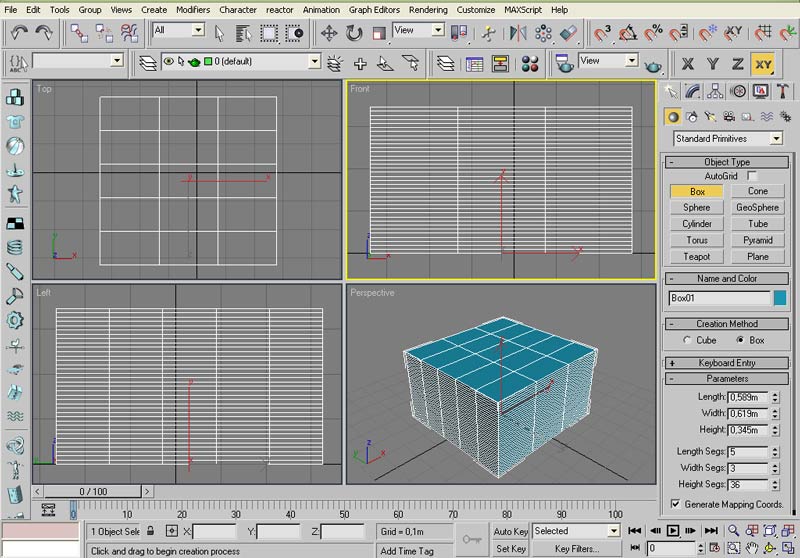Click the Height Segs spinner arrows
The width and height of the screenshot is (800, 558).
tap(775, 485)
